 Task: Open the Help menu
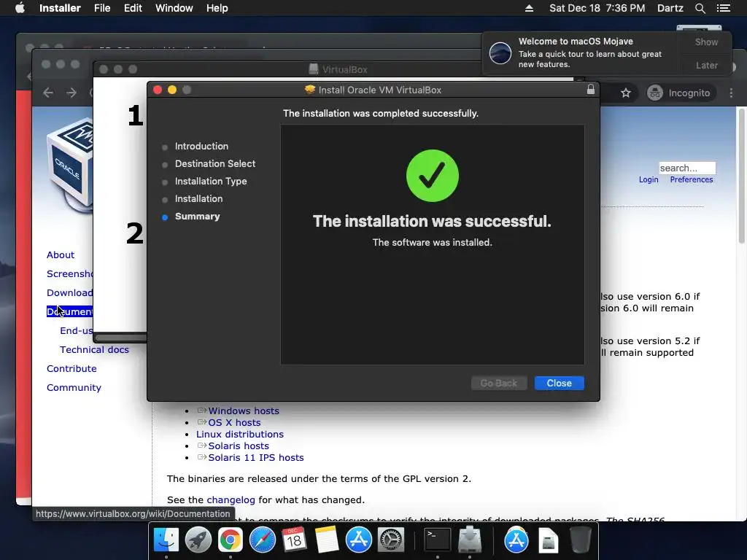(x=217, y=8)
